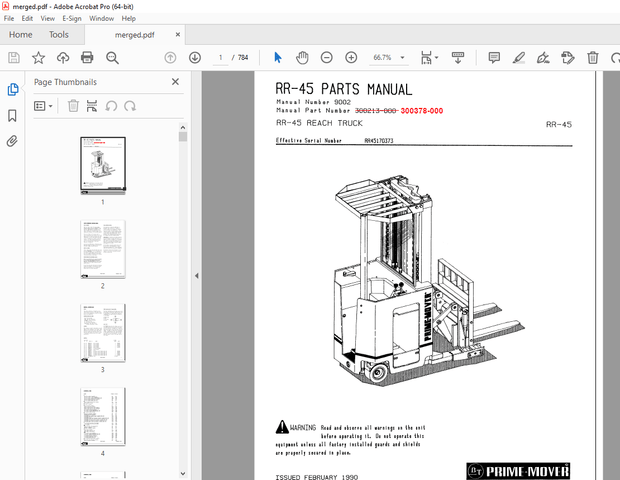Enable scrolling mode icon

point(458,58)
